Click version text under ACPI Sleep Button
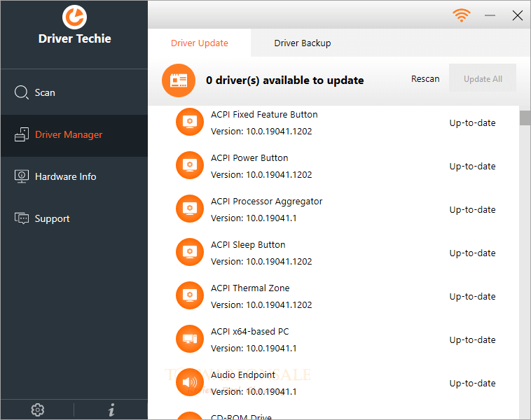The image size is (531, 420). coord(261,261)
